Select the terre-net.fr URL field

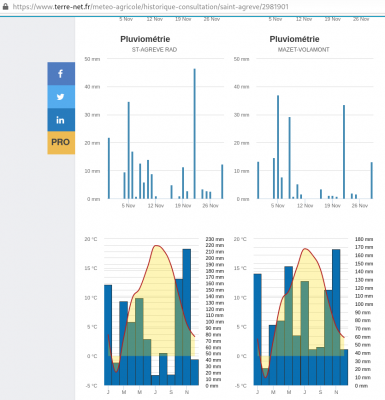[x=151, y=7]
